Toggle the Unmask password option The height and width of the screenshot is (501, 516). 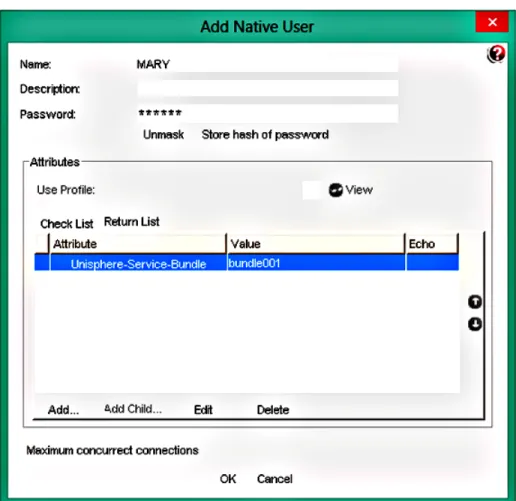tap(163, 135)
